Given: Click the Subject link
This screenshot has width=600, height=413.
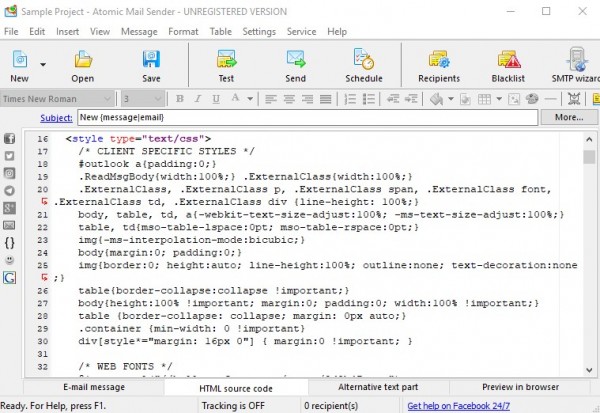Looking at the screenshot, I should (56, 118).
